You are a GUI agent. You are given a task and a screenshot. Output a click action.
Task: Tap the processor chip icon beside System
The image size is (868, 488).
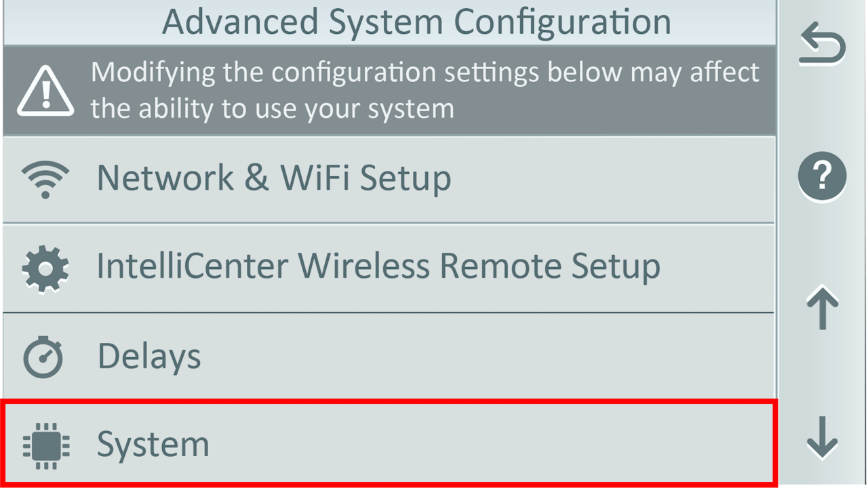(x=45, y=445)
